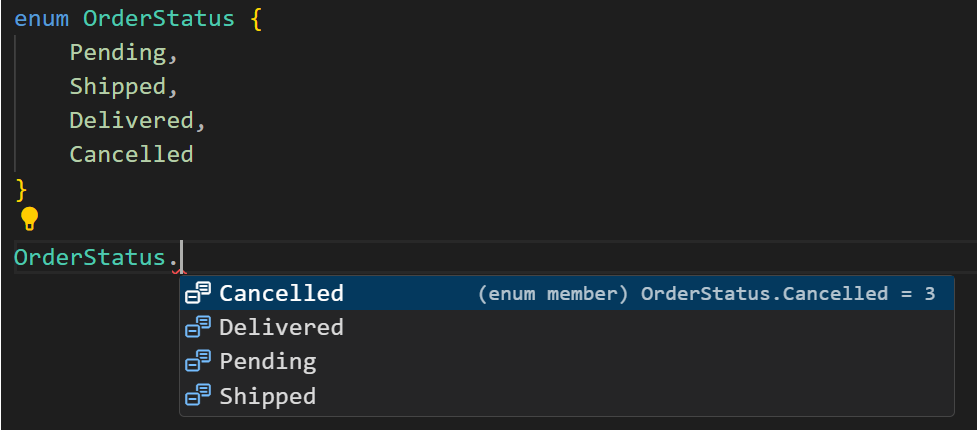Place cursor on Cancelled member in enum body
Screen dimensions: 977x430
coord(131,154)
